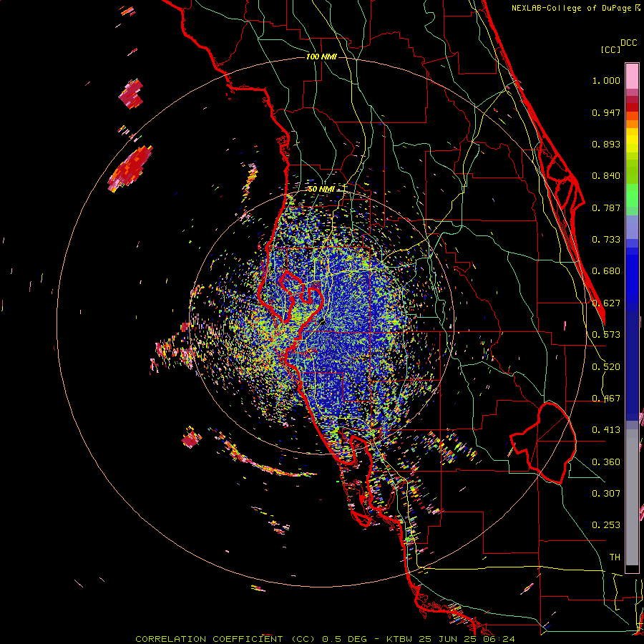
Task: Click the 0.893 scale value
Action: (606, 144)
